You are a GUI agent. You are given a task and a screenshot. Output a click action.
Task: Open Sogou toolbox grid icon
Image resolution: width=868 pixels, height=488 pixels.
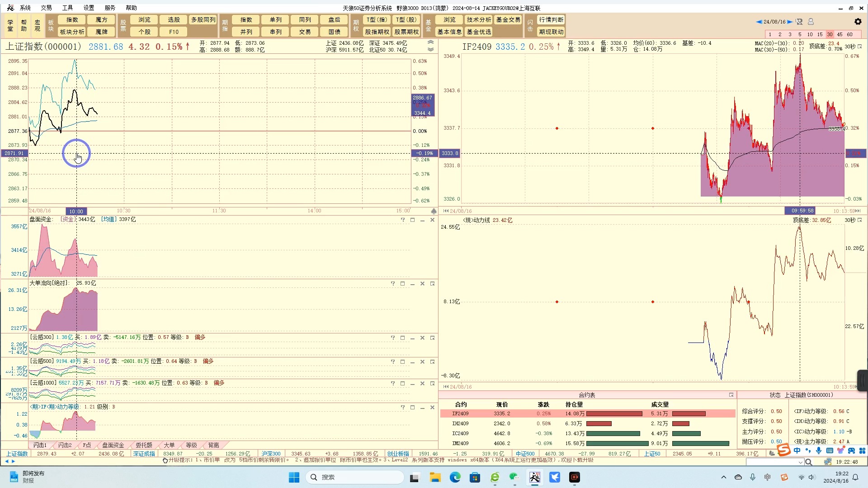pos(862,450)
